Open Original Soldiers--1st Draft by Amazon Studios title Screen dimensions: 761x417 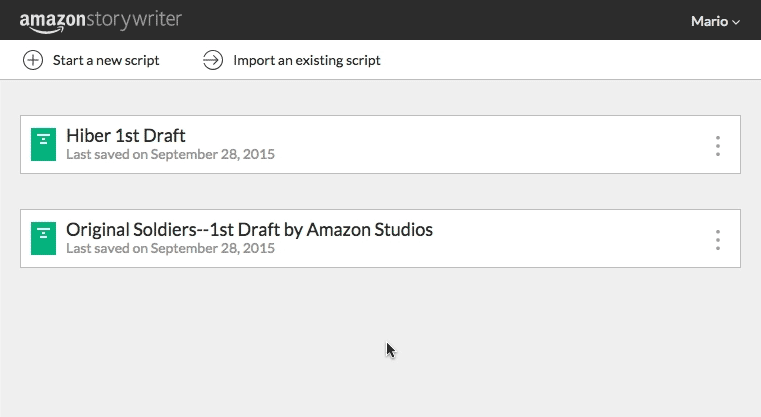249,230
